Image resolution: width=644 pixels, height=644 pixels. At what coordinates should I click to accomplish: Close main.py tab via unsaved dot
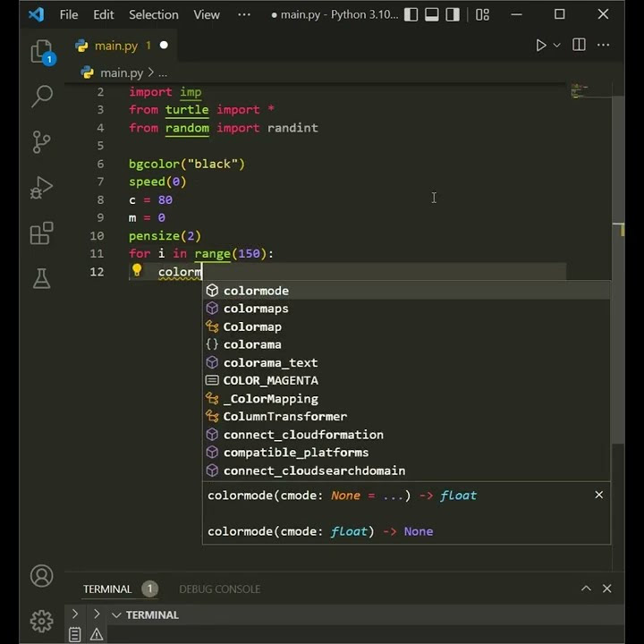coord(164,45)
